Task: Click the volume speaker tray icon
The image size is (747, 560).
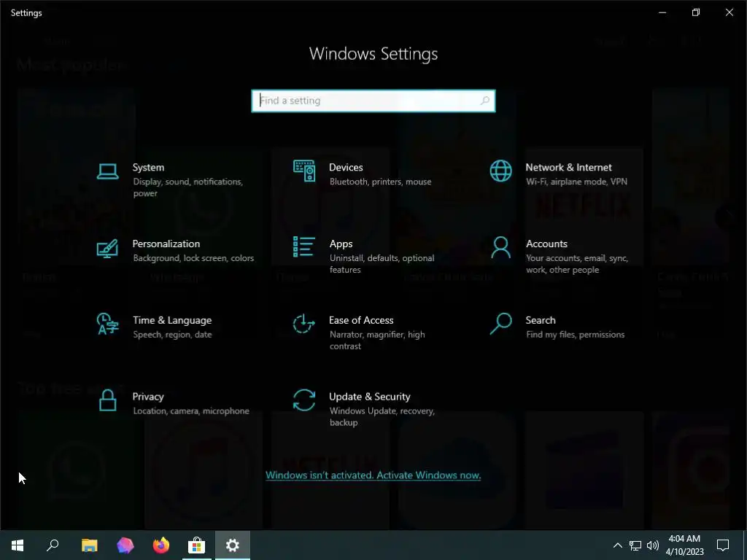Action: 653,545
